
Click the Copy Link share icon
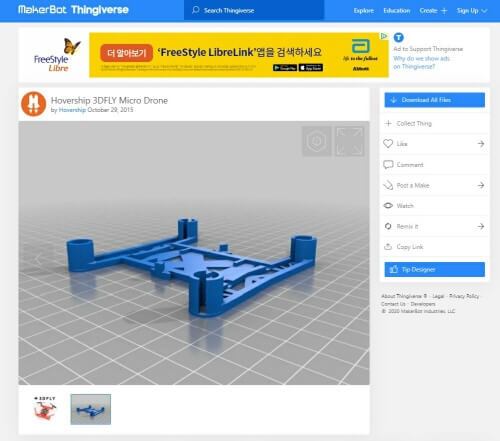pos(388,247)
